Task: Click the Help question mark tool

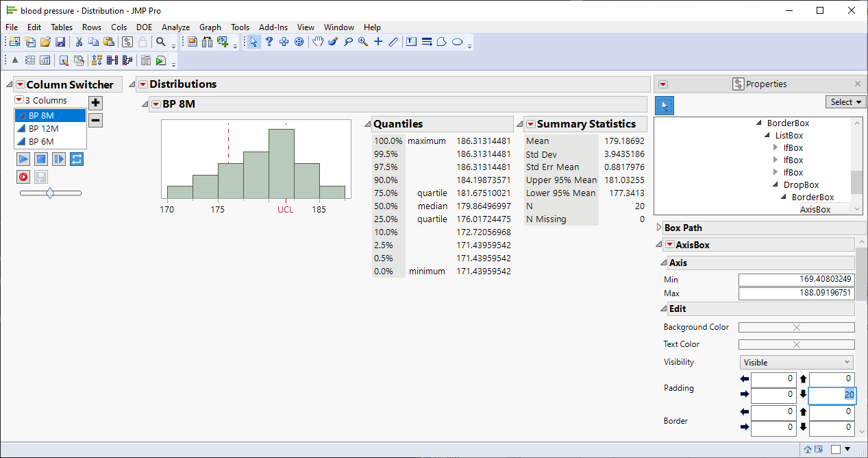Action: 269,42
